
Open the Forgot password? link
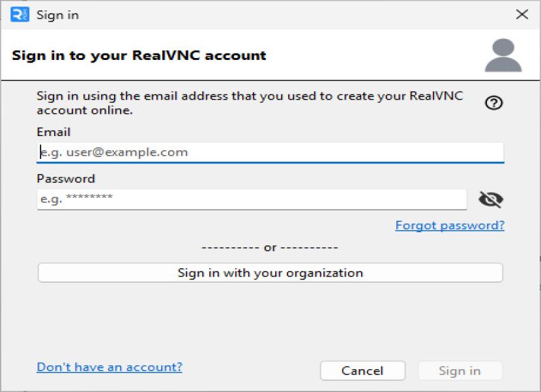click(x=449, y=225)
